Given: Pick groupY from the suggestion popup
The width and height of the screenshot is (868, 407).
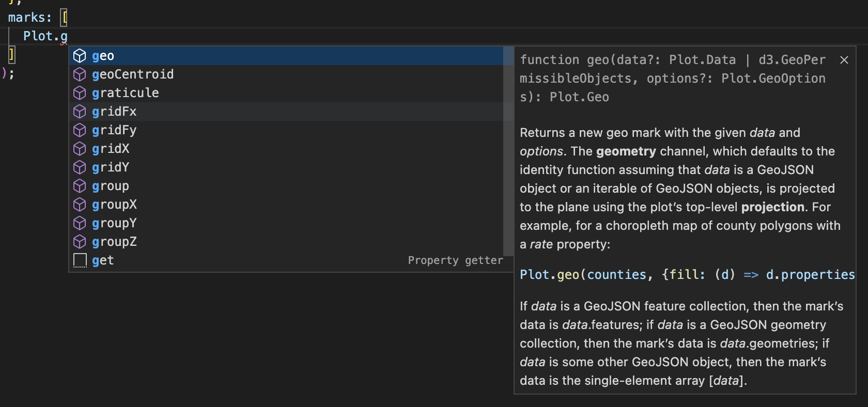Looking at the screenshot, I should (x=114, y=223).
